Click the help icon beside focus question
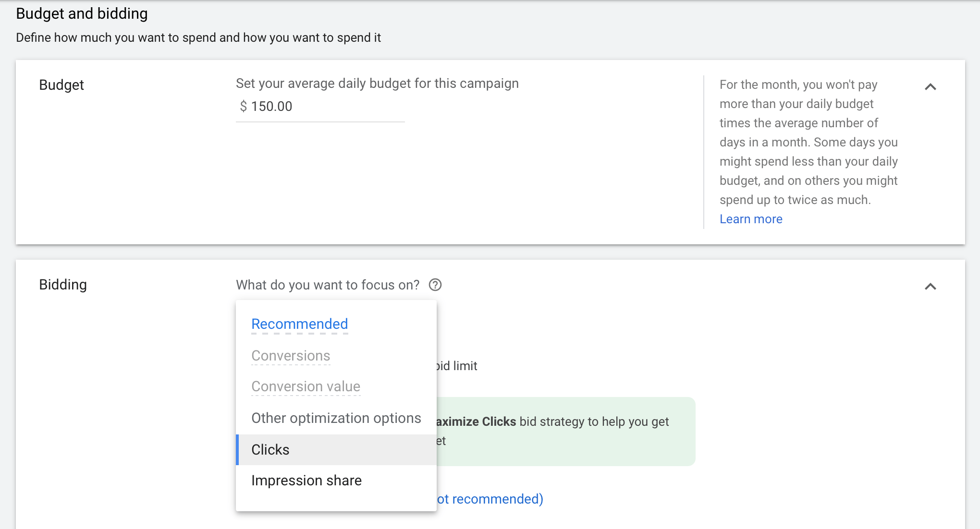This screenshot has width=980, height=529. coord(435,285)
